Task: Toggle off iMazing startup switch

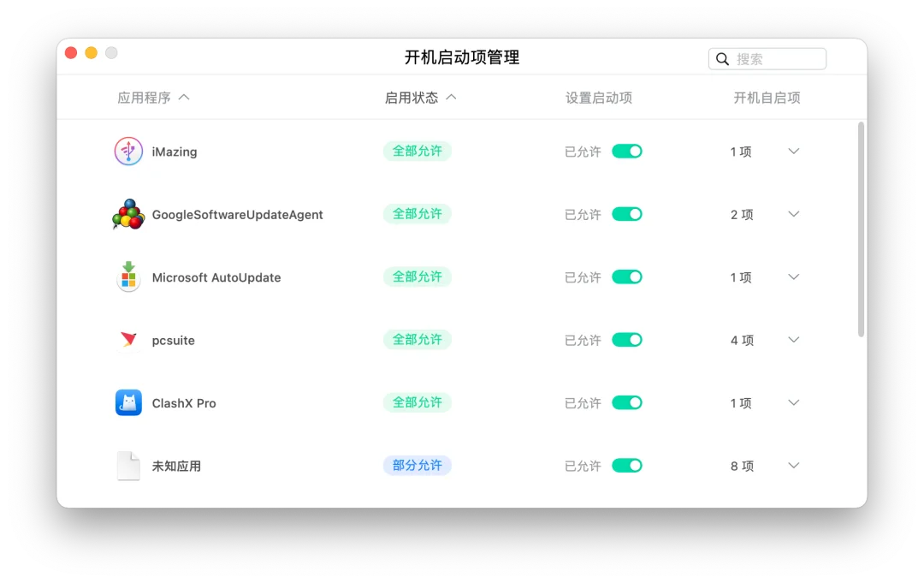Action: (627, 152)
